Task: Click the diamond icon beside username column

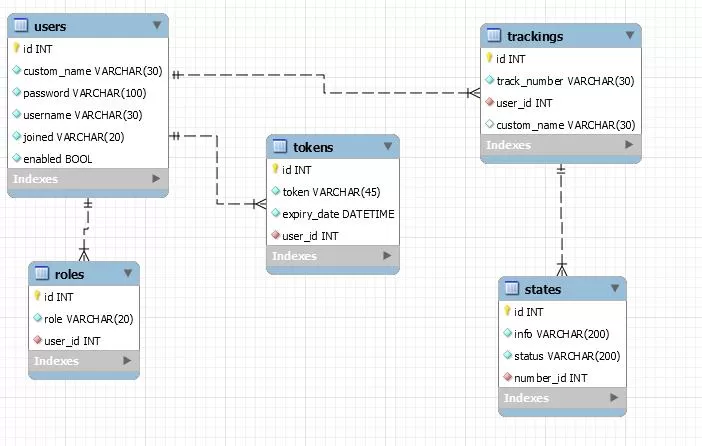Action: tap(17, 114)
